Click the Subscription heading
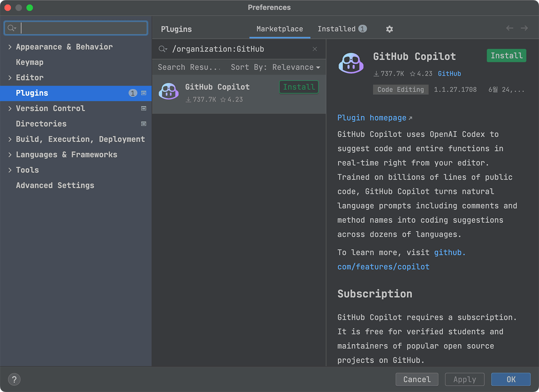539x392 pixels. point(375,294)
